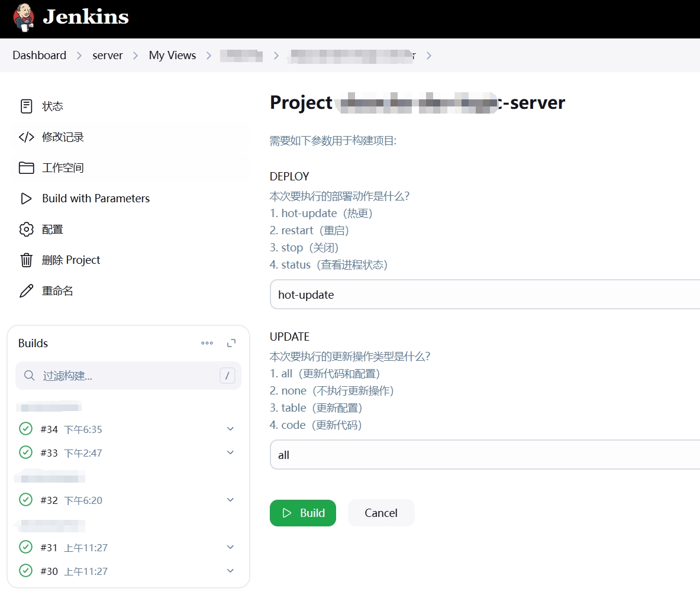Expand chevron after Dashboard breadcrumb
This screenshot has width=700, height=608.
(x=79, y=56)
